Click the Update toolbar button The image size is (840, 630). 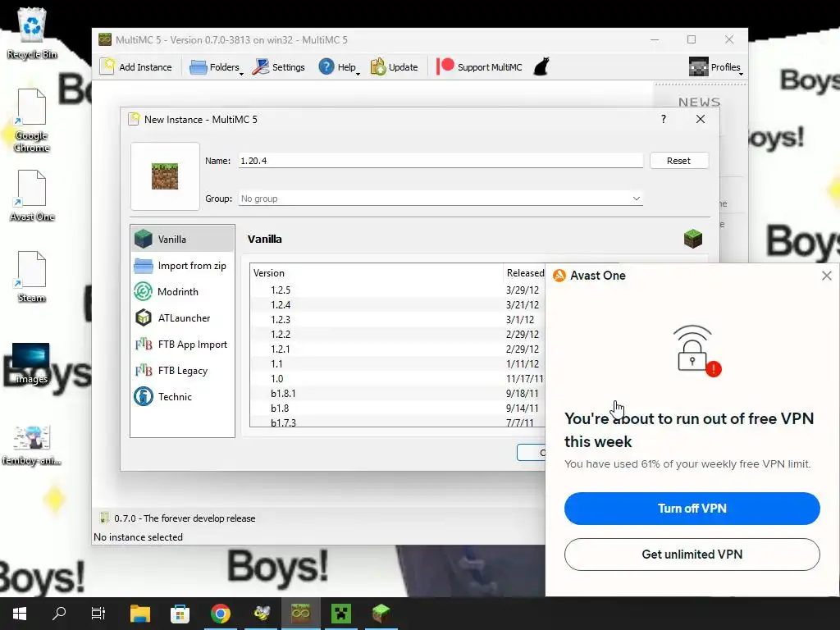[x=395, y=67]
